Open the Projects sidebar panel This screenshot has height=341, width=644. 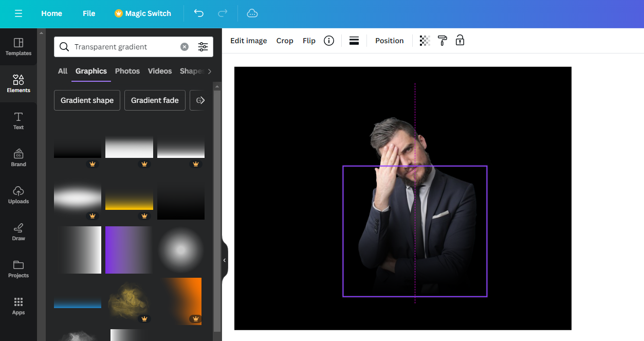19,269
